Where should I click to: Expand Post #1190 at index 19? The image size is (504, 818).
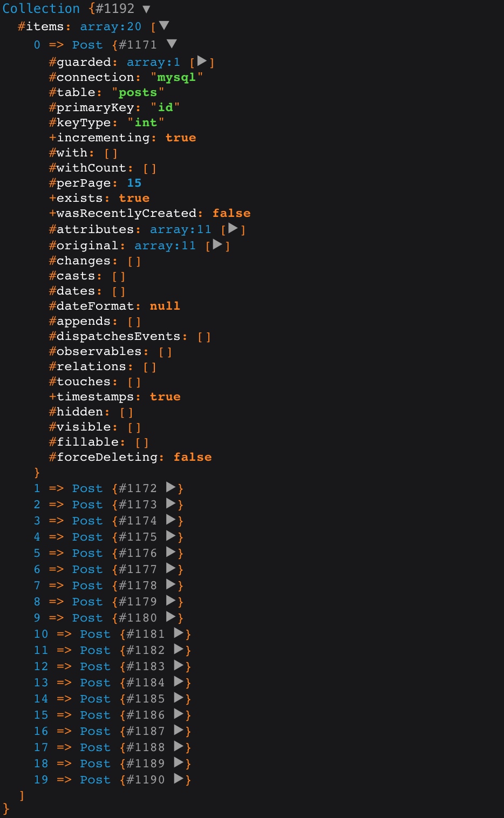point(179,779)
